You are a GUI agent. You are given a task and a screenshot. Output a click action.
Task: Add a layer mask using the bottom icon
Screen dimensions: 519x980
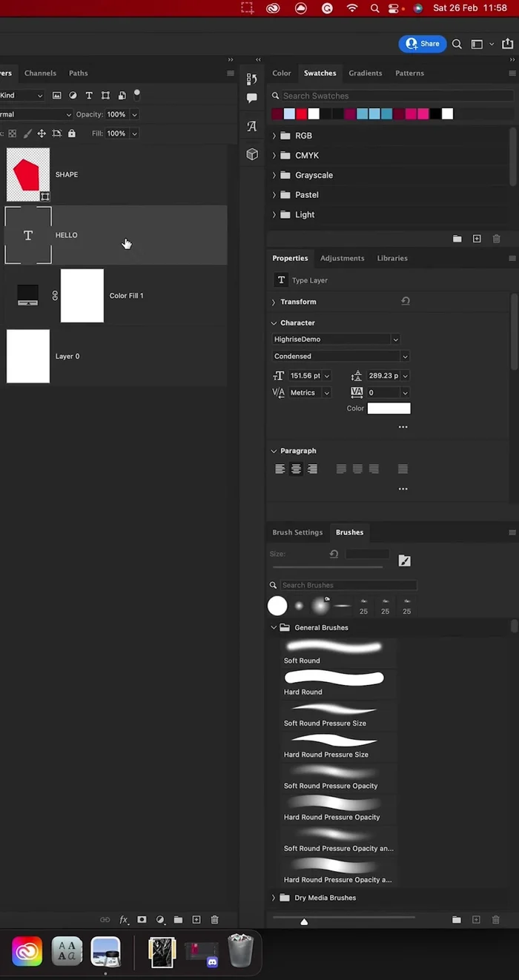pos(142,920)
